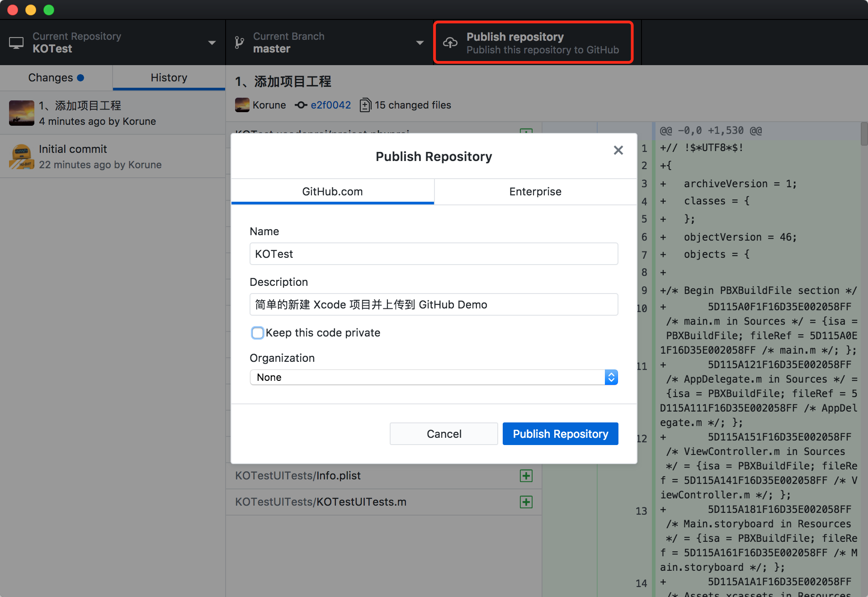Click the Cancel button

(x=443, y=434)
